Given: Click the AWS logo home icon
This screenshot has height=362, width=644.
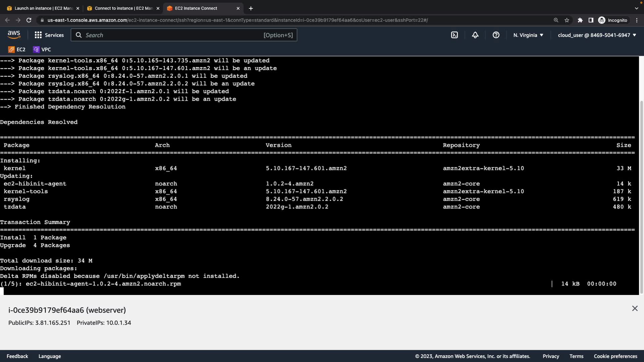Looking at the screenshot, I should click(x=14, y=35).
